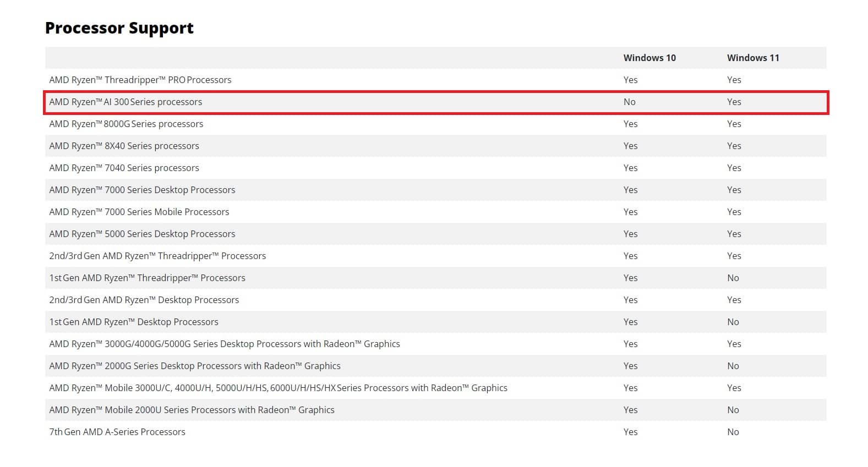The image size is (868, 467).
Task: Click the AMD Ryzen Threadripper PRO Processors row
Action: coord(436,80)
